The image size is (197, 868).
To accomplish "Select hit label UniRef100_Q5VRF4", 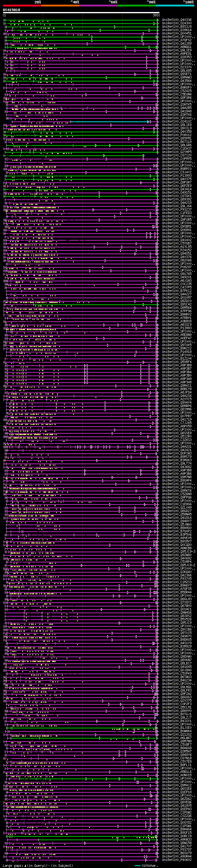I will pos(177,362).
